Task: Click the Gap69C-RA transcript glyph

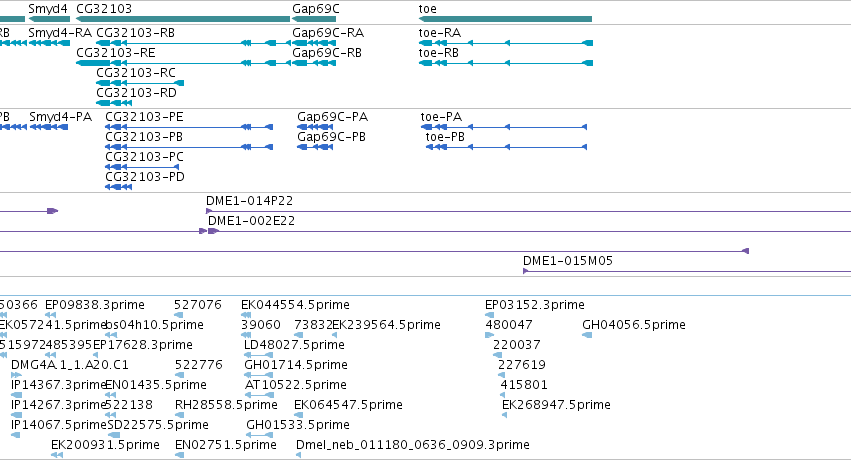Action: click(314, 43)
